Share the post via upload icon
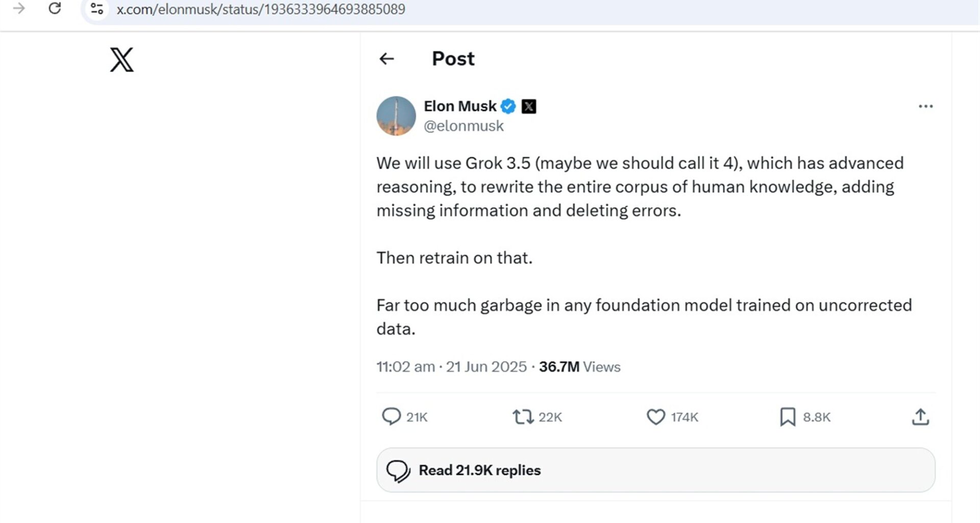 (920, 417)
